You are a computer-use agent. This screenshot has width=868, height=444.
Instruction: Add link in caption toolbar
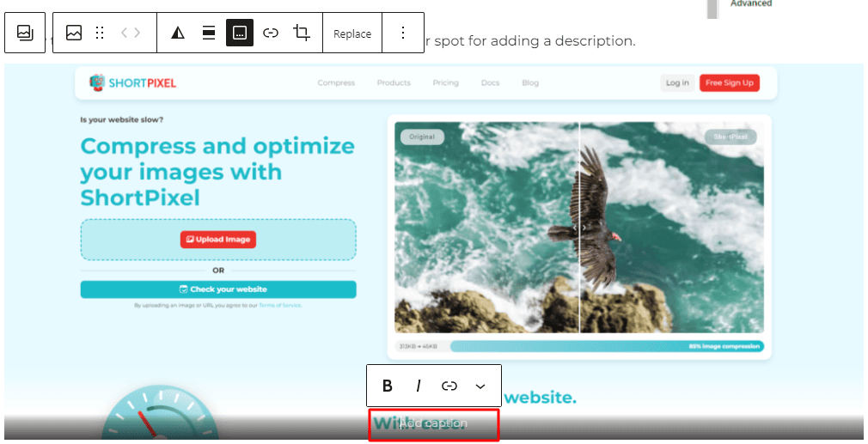(449, 386)
